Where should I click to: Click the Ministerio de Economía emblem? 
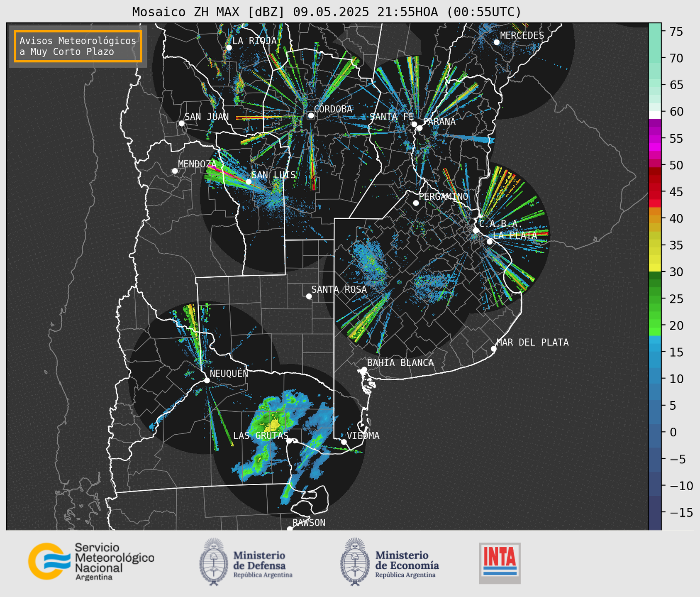coord(355,562)
